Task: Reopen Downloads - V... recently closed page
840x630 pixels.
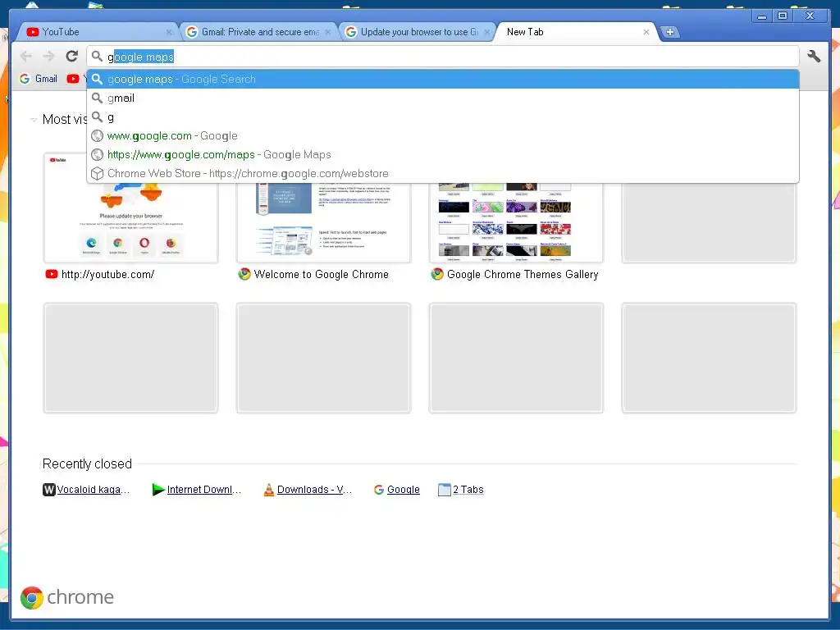Action: tap(314, 490)
